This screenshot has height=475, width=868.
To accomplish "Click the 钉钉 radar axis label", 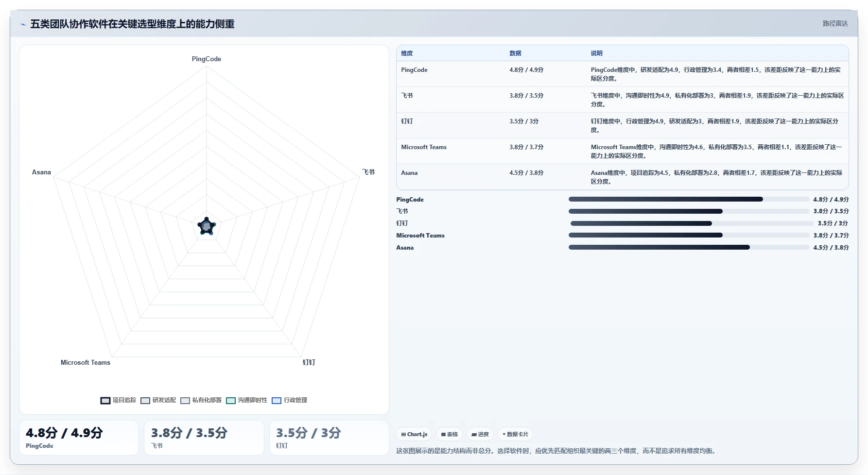I will point(309,362).
